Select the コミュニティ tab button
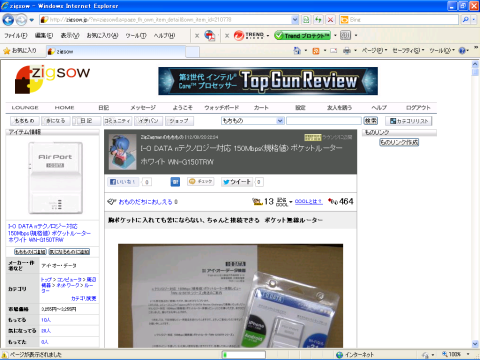Image resolution: width=480 pixels, height=360 pixels. coord(118,121)
